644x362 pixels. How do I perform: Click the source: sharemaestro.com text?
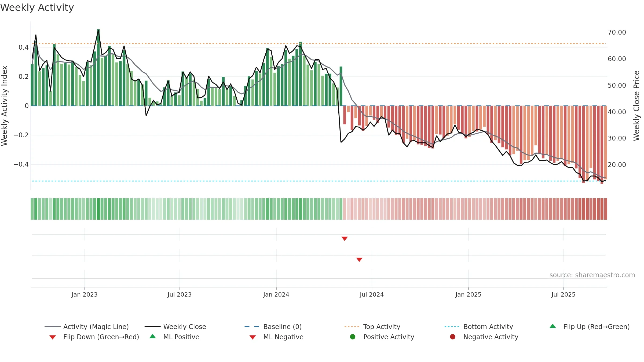tap(592, 275)
